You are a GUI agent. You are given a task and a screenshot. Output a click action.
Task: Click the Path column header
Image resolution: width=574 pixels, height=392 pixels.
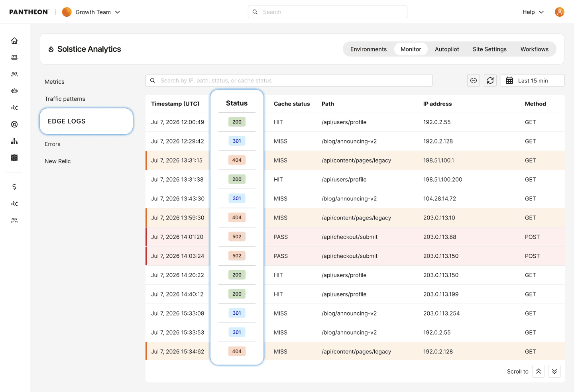pyautogui.click(x=328, y=104)
